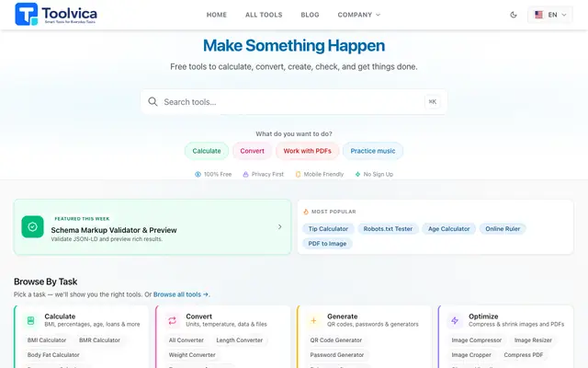Open the Tip Calculator chip
The height and width of the screenshot is (368, 588).
[x=328, y=229]
